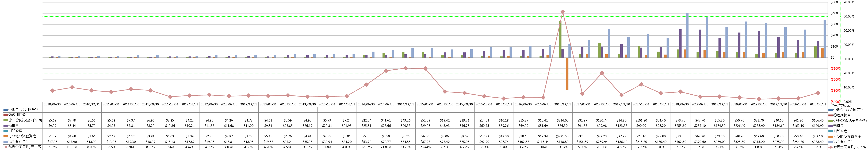The width and height of the screenshot is (868, 150).
Task: Select the 2012/03/31 date column header
Action: coord(190,104)
